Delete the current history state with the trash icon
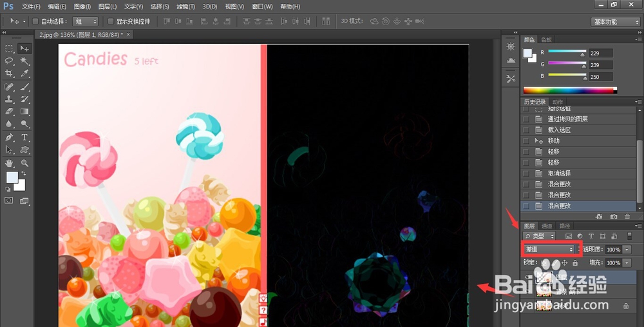This screenshot has width=644, height=327. [627, 216]
